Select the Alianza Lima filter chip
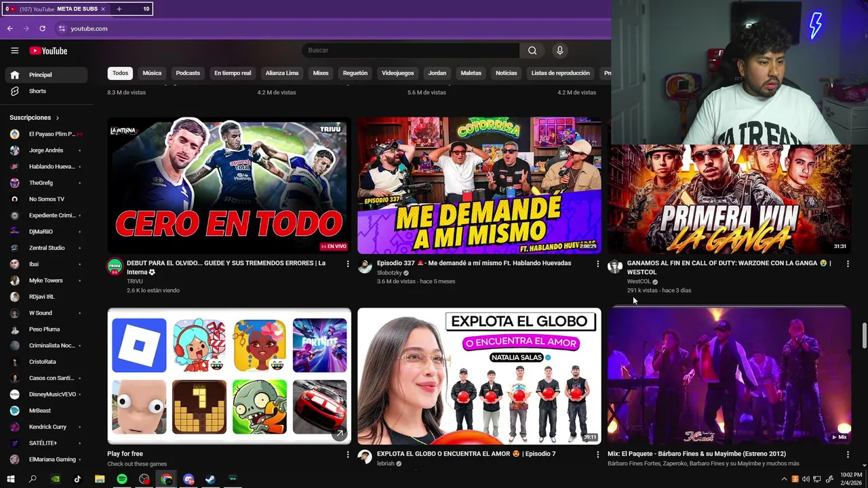 click(282, 73)
